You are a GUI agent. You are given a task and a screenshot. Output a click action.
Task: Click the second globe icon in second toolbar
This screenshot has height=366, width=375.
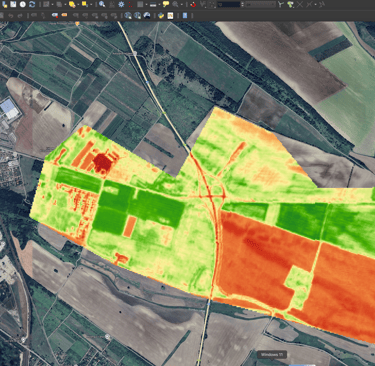click(x=137, y=15)
